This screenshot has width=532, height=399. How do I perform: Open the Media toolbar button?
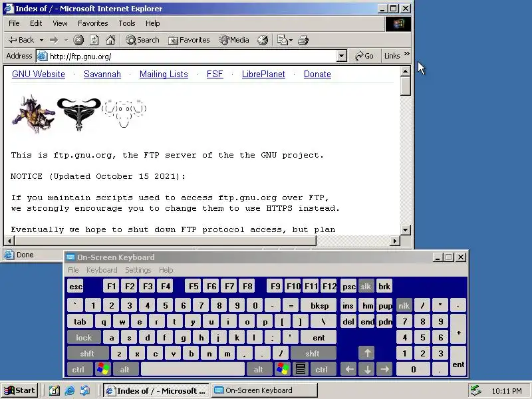(234, 40)
